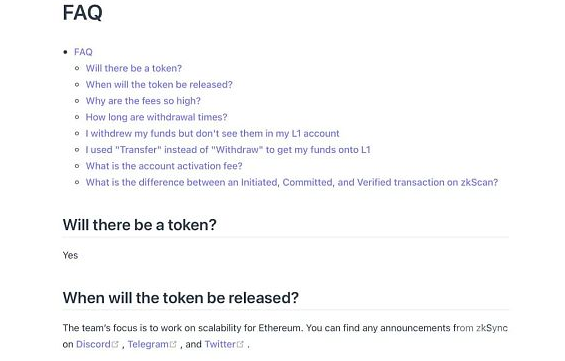The height and width of the screenshot is (361, 565).
Task: Open the 'I used Transfer instead of Withdraw' link
Action: (228, 150)
